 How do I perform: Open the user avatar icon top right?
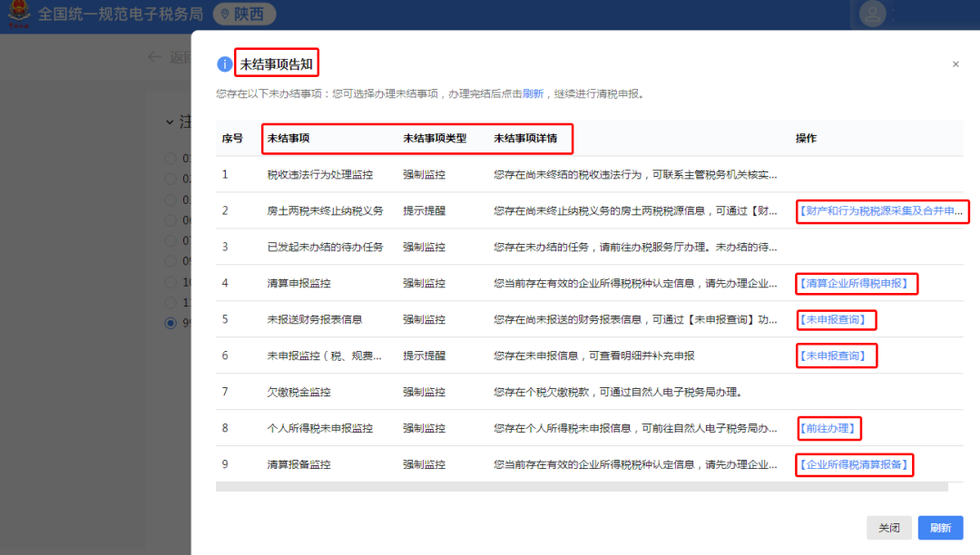[872, 14]
